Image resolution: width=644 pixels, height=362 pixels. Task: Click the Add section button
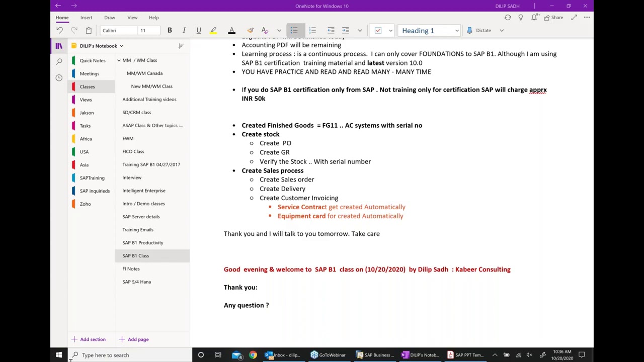click(89, 339)
